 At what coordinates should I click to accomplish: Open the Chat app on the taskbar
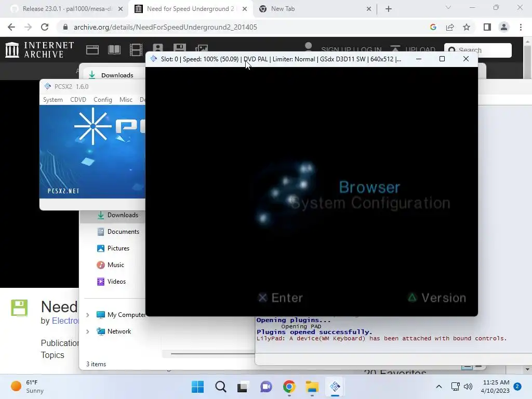click(267, 387)
